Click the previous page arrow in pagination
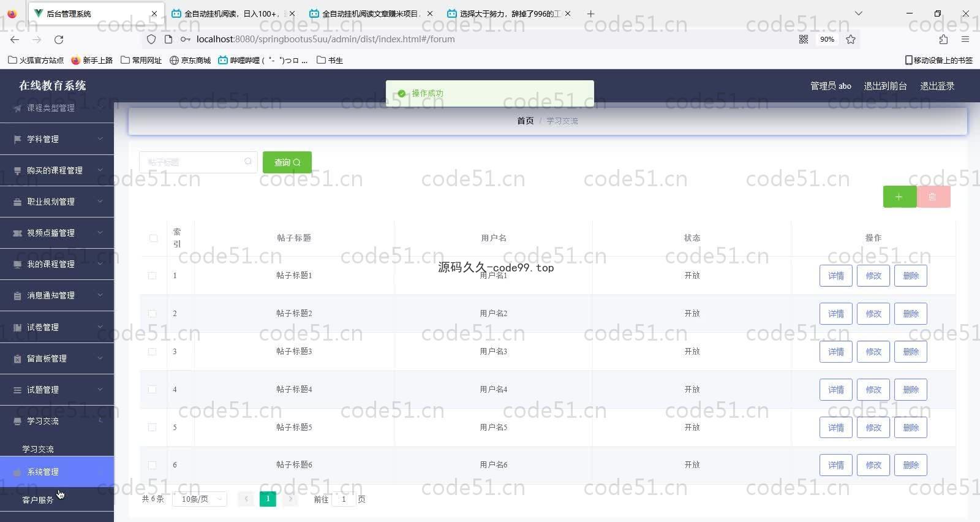 coord(246,499)
